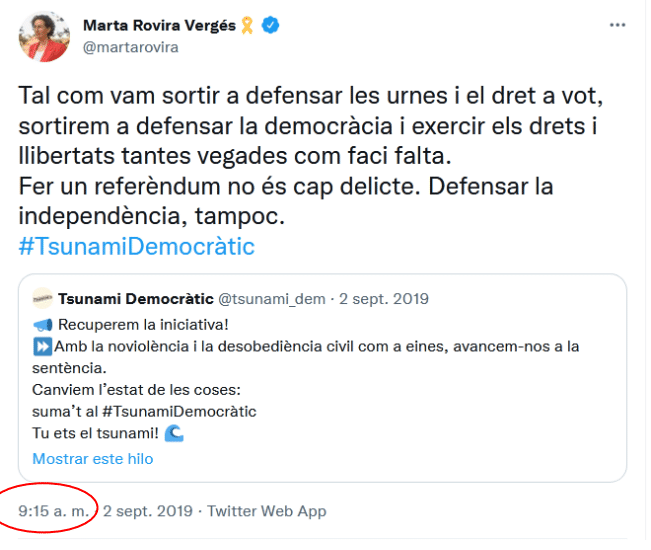Open the Marta Rovira Vergés display name
Screen dimensions: 651x550
(160, 26)
